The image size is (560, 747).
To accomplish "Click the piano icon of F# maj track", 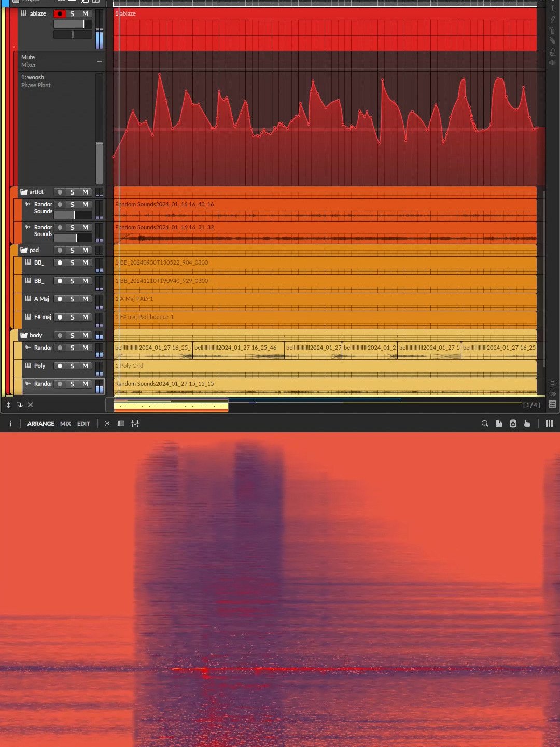I will click(x=27, y=317).
